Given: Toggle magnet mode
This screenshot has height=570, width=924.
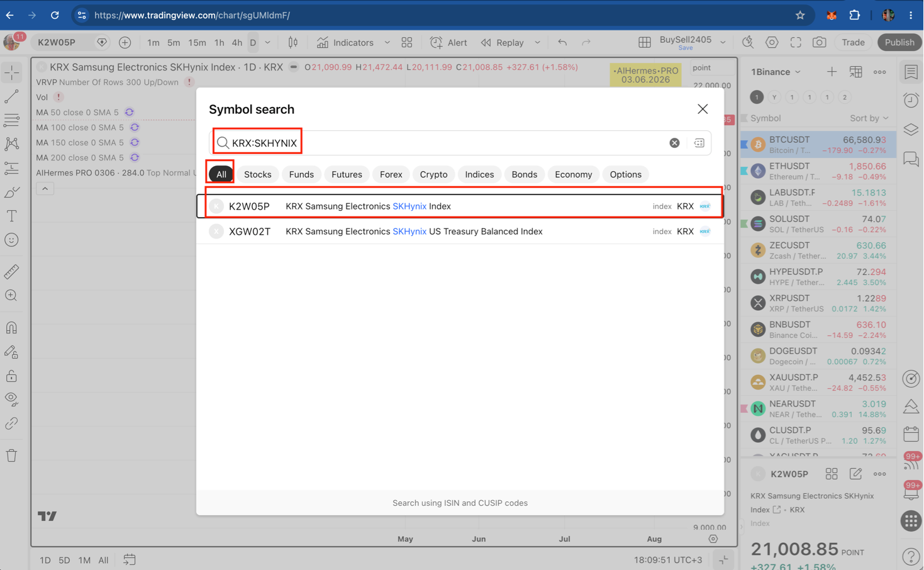Looking at the screenshot, I should 11,328.
